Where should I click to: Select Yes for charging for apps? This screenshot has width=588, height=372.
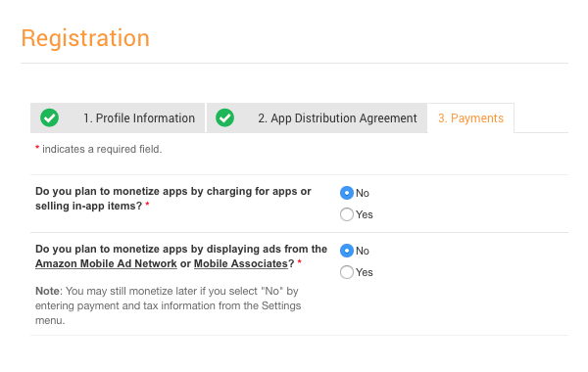coord(347,214)
